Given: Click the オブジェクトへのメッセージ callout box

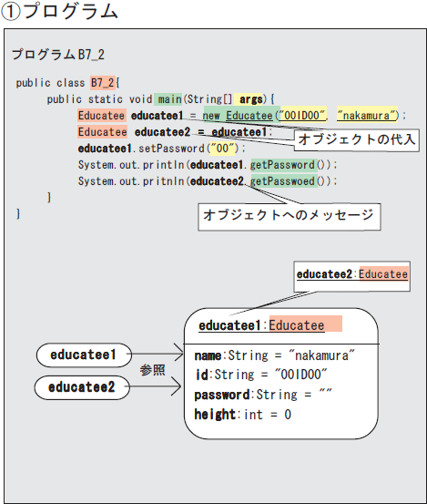Looking at the screenshot, I should [x=290, y=217].
